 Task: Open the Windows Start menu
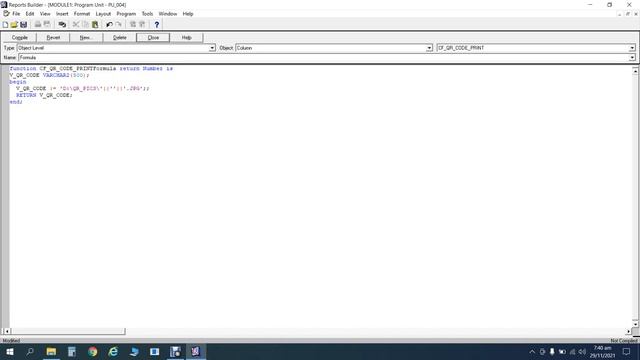click(10, 351)
